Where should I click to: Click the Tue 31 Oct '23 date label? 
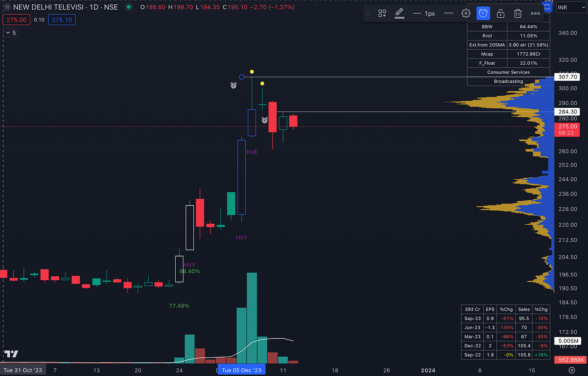tap(23, 370)
